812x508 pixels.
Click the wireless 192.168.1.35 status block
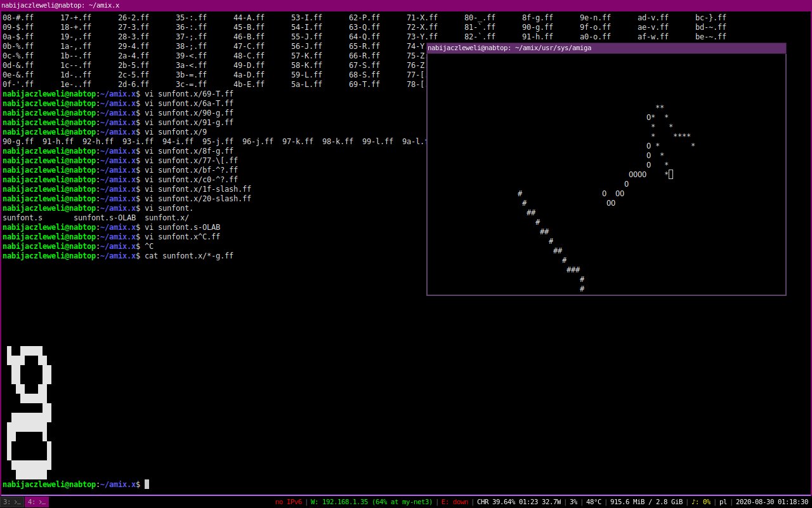(x=371, y=502)
